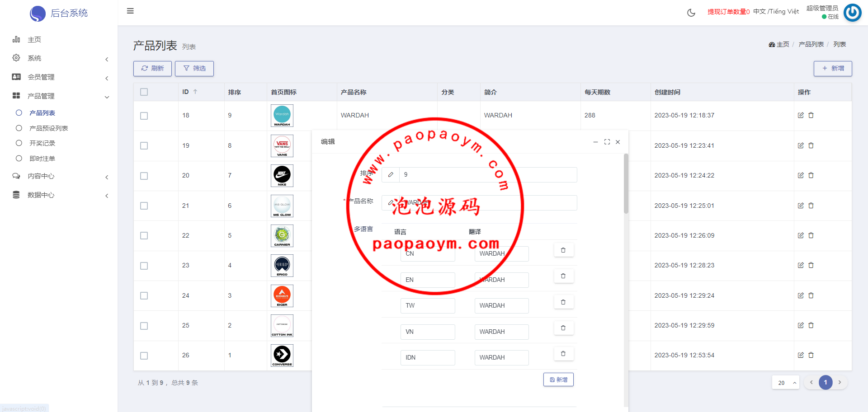This screenshot has width=868, height=412.
Task: Delete the TW language translation row
Action: [563, 302]
